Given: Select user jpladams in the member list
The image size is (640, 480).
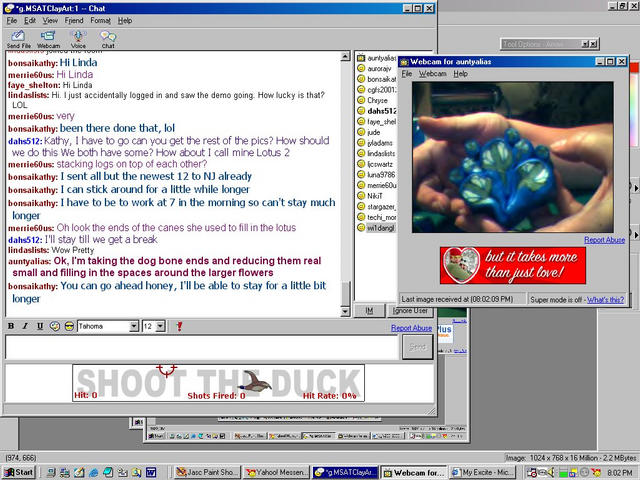Looking at the screenshot, I should [x=375, y=142].
